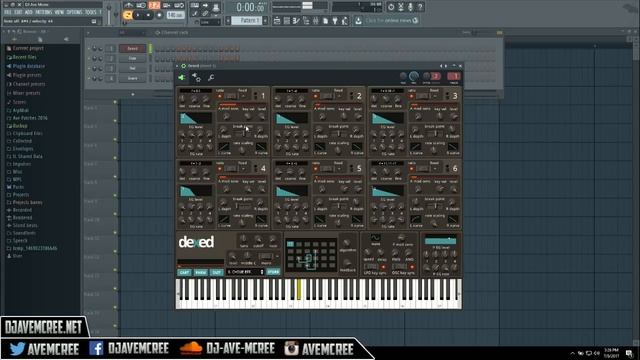This screenshot has height=360, width=640.
Task: Toggle operator 2 ratio/fixed switch
Action: [x=327, y=96]
